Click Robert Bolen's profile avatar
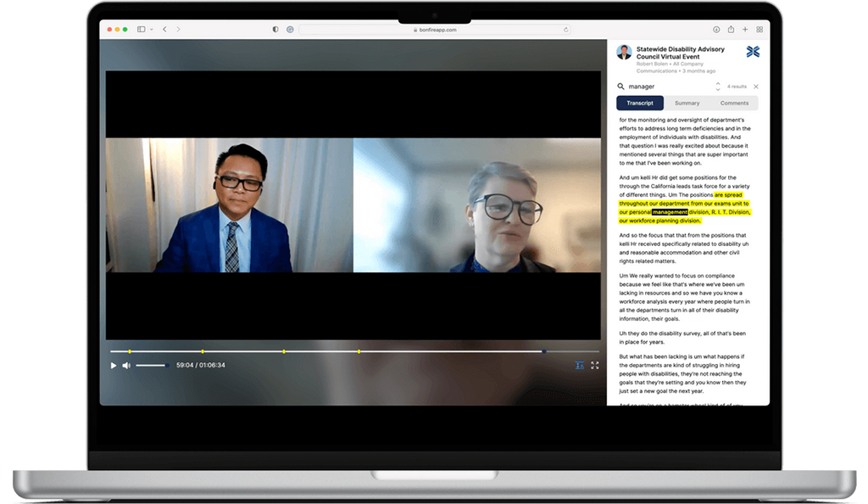868x504 pixels. click(625, 53)
